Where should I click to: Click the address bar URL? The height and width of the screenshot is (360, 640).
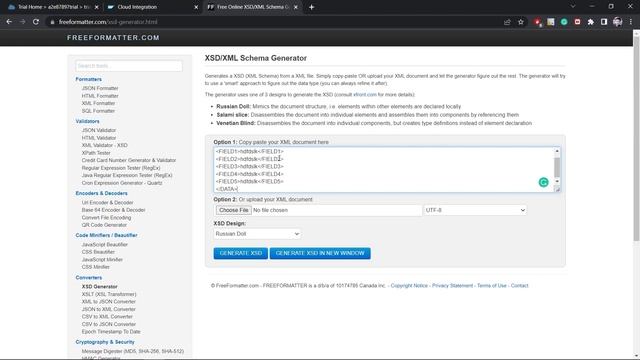(108, 22)
